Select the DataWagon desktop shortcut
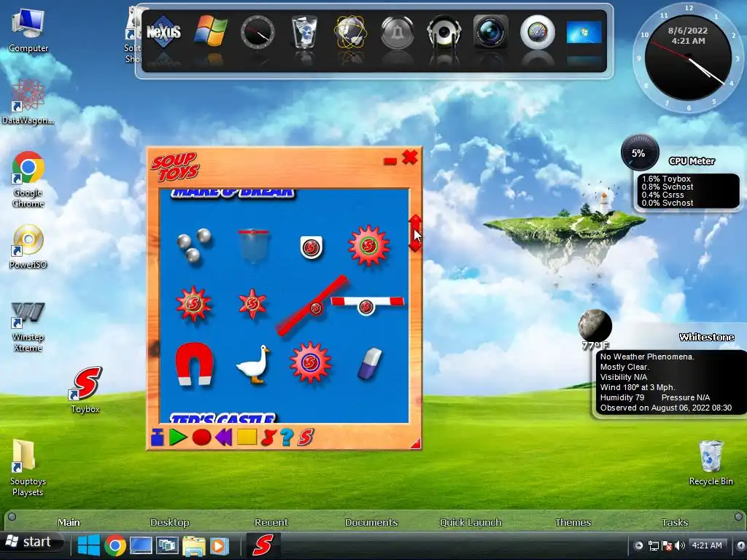 click(x=28, y=101)
